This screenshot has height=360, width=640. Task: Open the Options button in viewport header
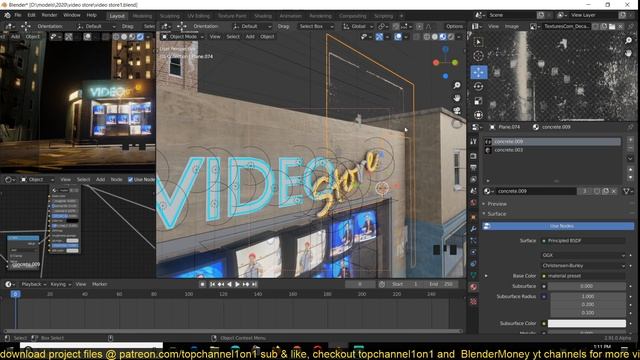pyautogui.click(x=454, y=26)
